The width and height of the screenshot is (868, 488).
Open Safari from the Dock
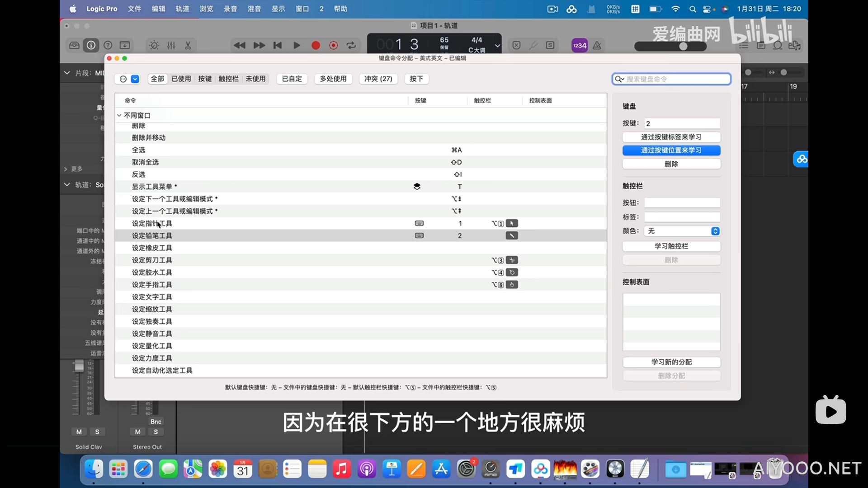click(x=143, y=469)
